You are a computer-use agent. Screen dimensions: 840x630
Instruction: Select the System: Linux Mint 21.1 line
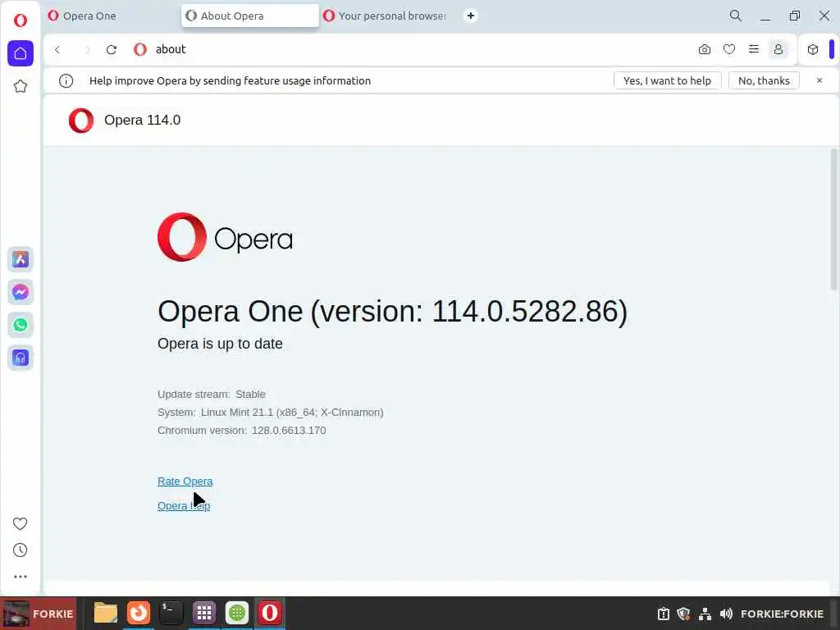click(271, 413)
